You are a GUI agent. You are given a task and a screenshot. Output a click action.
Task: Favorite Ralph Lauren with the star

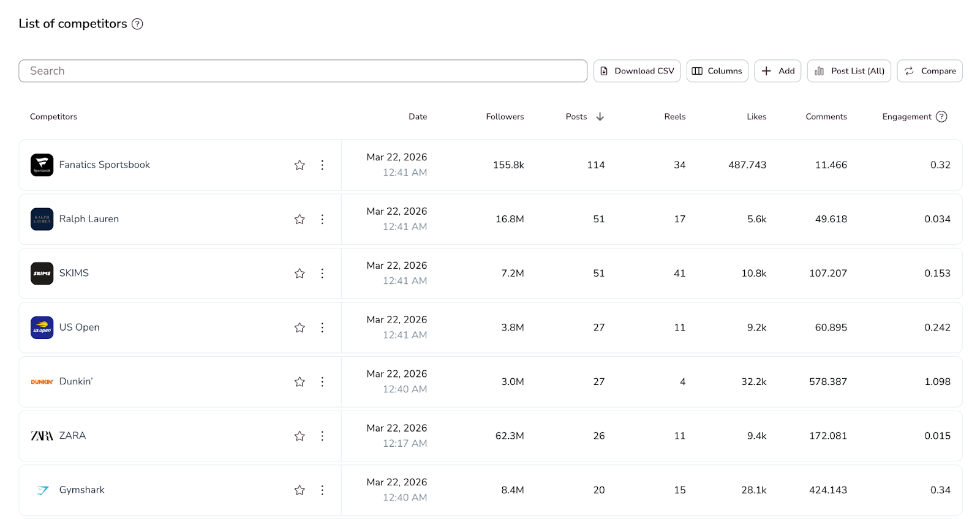coord(300,219)
